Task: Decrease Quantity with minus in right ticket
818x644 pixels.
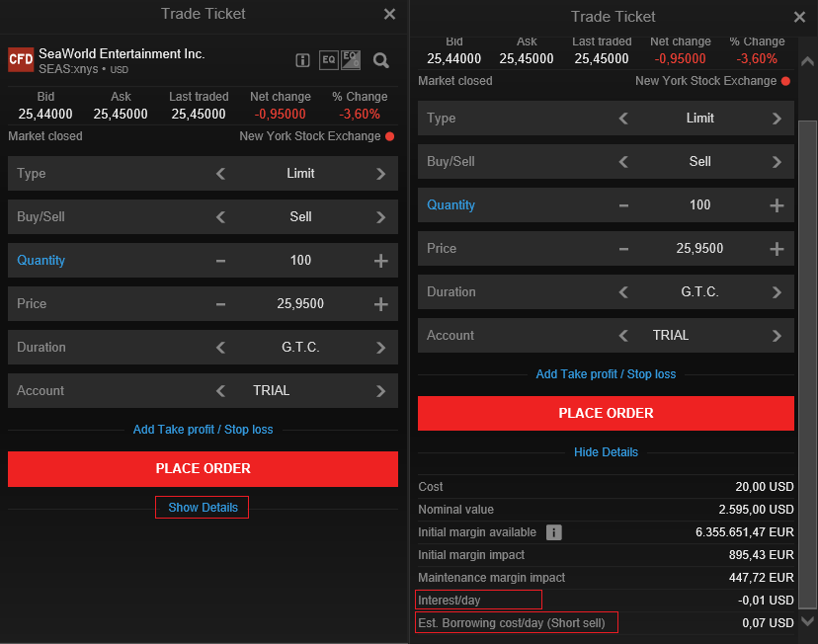Action: (x=623, y=205)
